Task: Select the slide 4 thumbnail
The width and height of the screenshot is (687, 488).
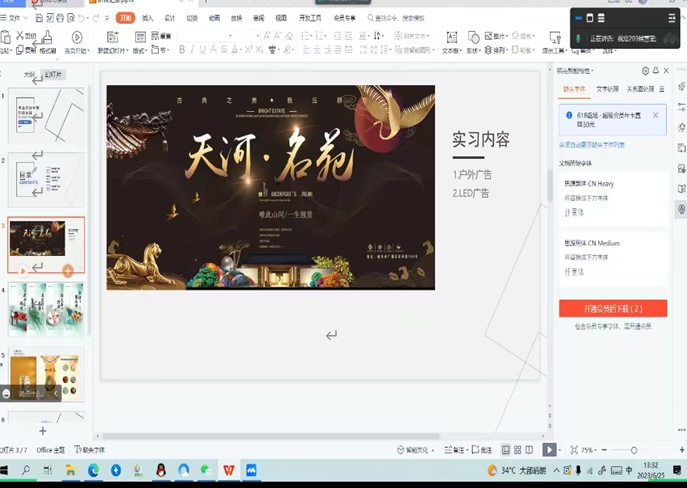Action: (47, 309)
